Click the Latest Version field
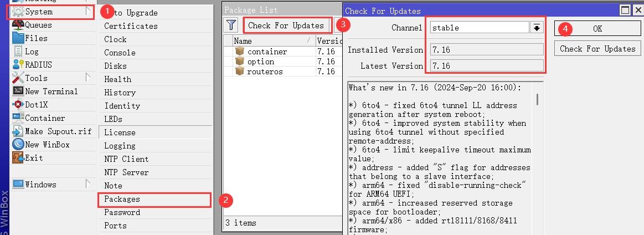The width and height of the screenshot is (644, 235). [x=487, y=66]
